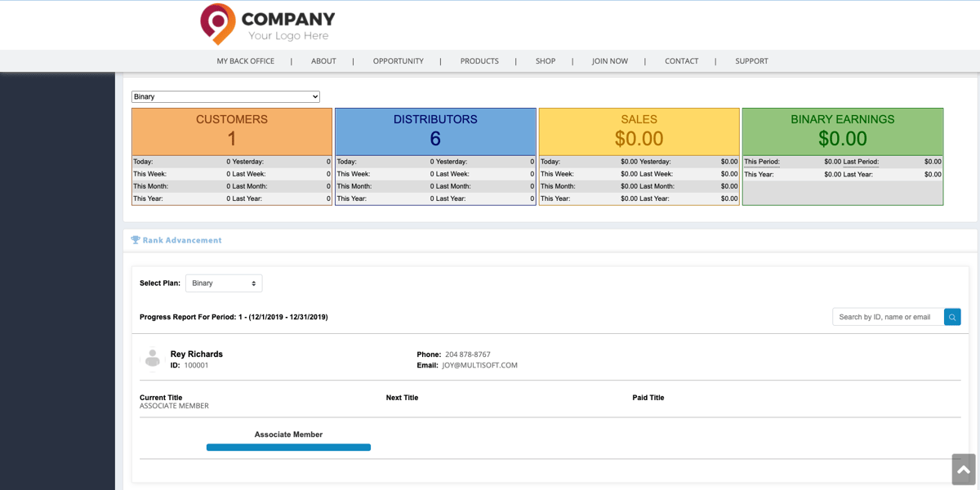Click the SUPPORT menu item
The image size is (980, 490).
(x=751, y=60)
